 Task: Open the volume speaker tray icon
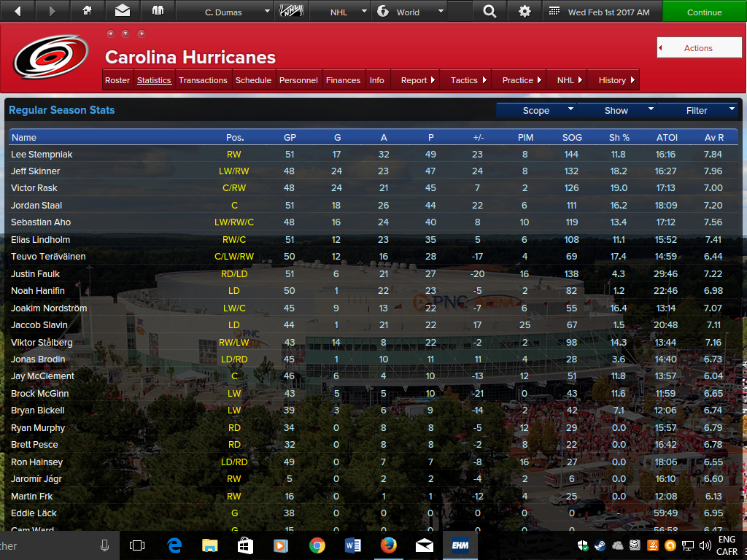point(705,545)
